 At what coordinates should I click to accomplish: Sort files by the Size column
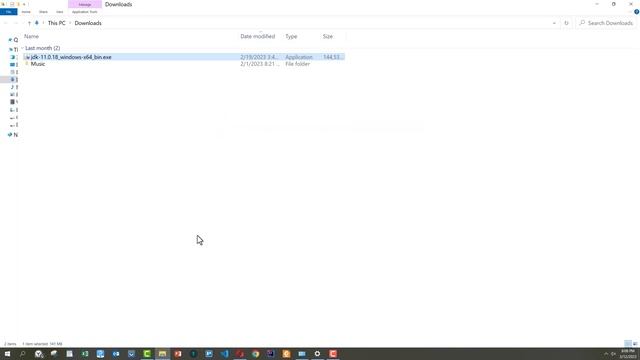point(328,36)
